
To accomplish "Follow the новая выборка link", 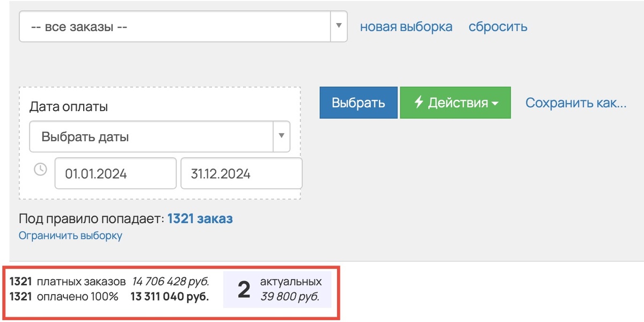I will click(x=407, y=25).
